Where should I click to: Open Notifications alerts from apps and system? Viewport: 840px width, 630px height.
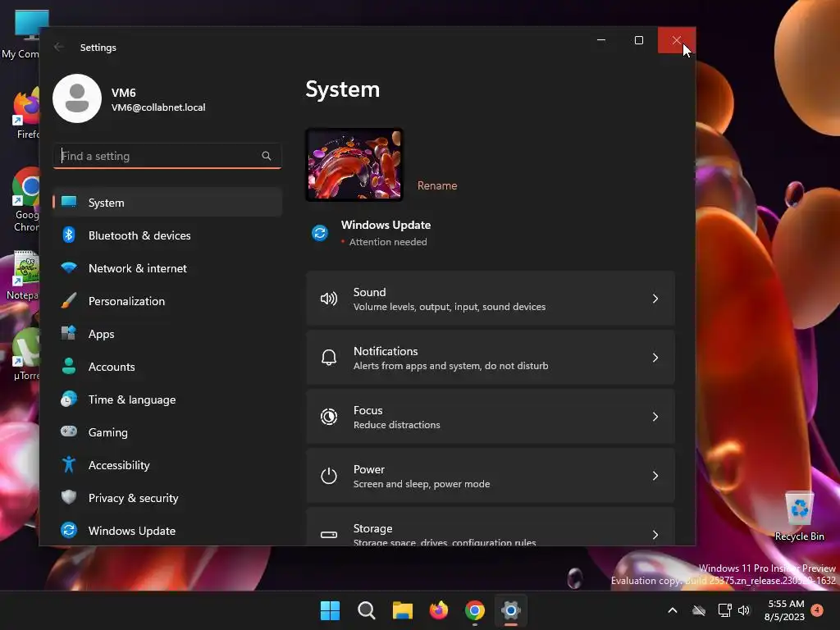click(491, 358)
